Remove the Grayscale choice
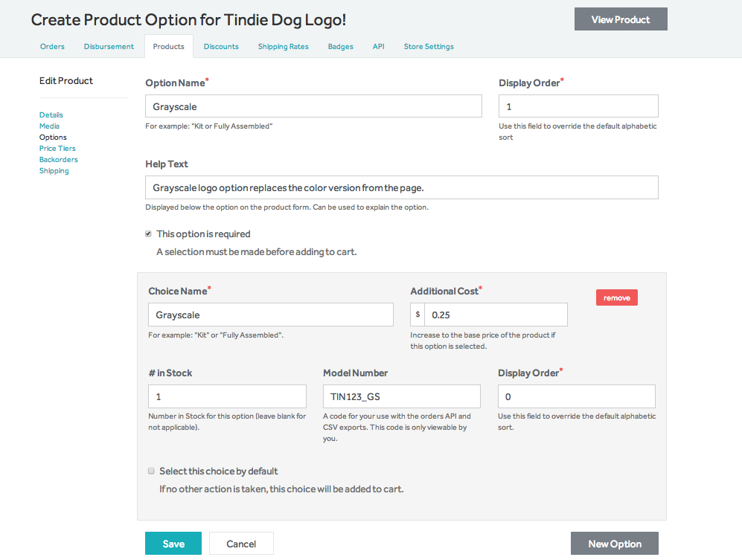This screenshot has width=742, height=560. coord(616,297)
